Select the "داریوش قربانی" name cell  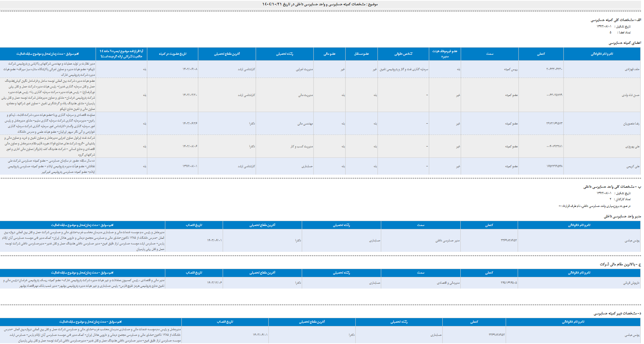(631, 283)
